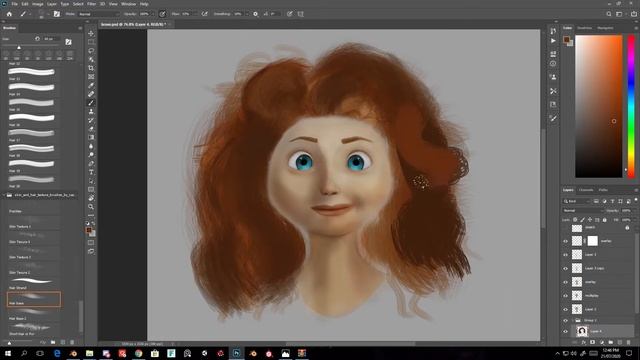Image resolution: width=640 pixels, height=360 pixels.
Task: Add a layer style with fx icon
Action: coord(584,342)
